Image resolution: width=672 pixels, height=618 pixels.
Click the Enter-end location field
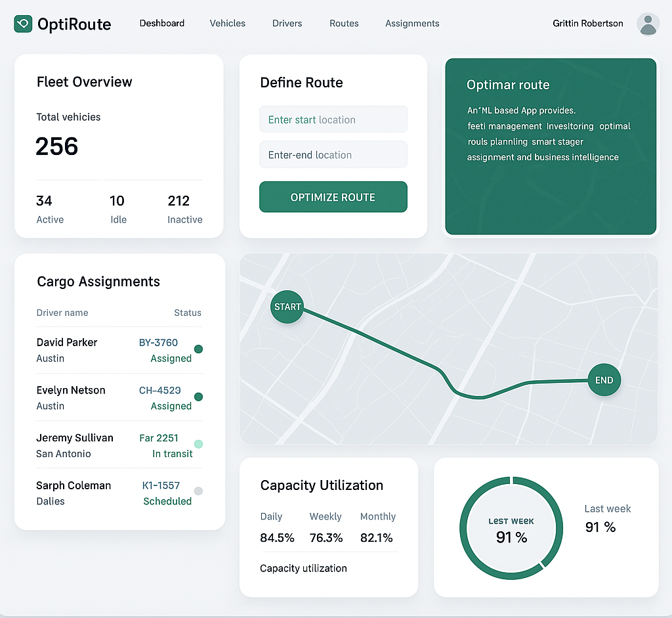[333, 154]
